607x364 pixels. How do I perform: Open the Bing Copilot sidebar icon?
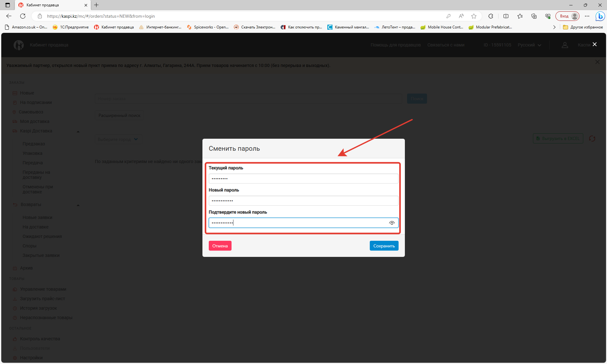(x=600, y=16)
